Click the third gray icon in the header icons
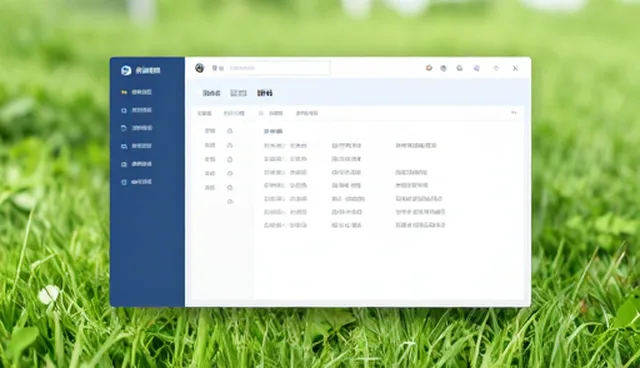640x368 pixels. 460,68
